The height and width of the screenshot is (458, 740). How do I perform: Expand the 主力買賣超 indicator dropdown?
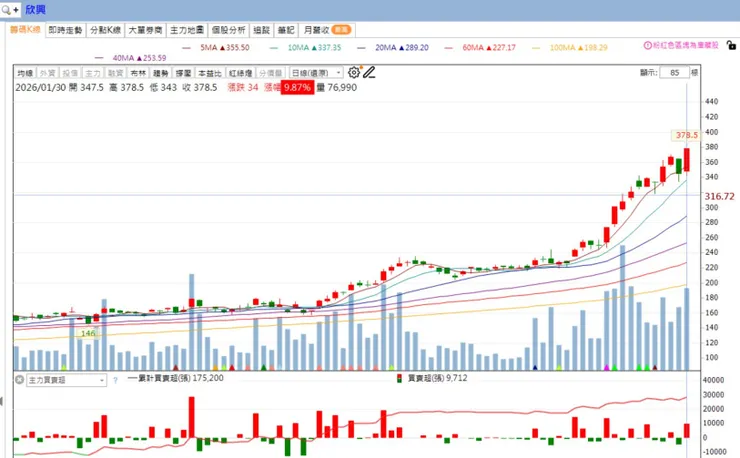point(66,380)
